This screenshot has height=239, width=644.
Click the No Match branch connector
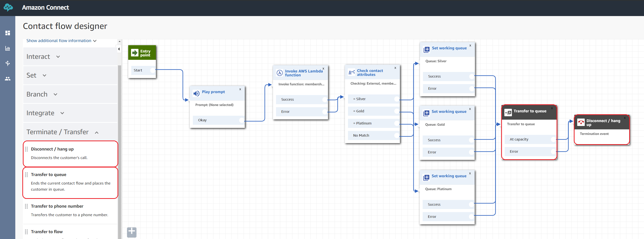(397, 135)
